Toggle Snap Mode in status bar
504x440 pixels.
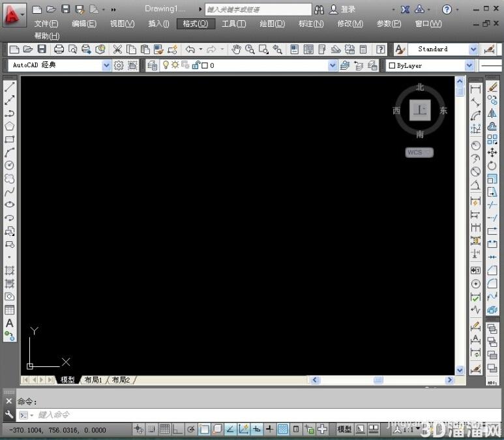(x=151, y=429)
